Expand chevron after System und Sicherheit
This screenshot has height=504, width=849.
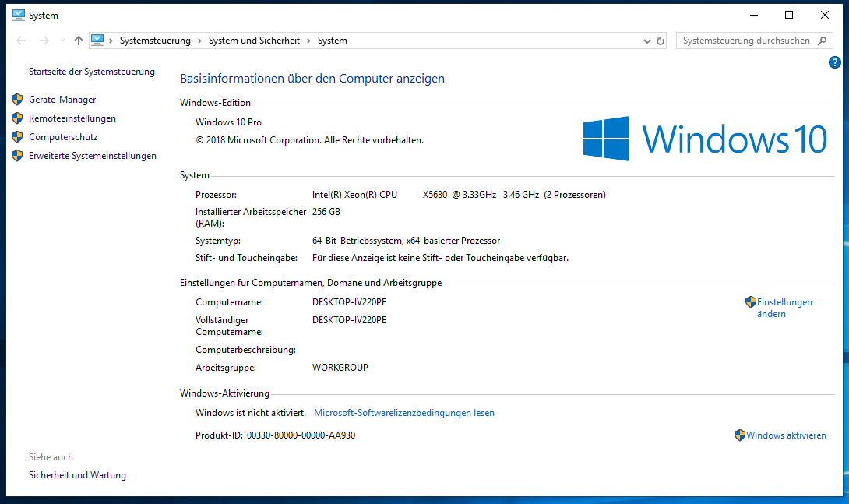(308, 41)
